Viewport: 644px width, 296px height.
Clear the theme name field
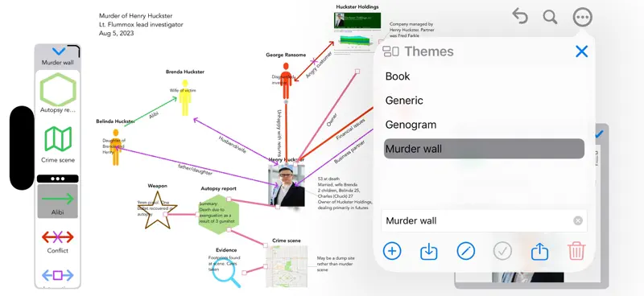coord(578,221)
